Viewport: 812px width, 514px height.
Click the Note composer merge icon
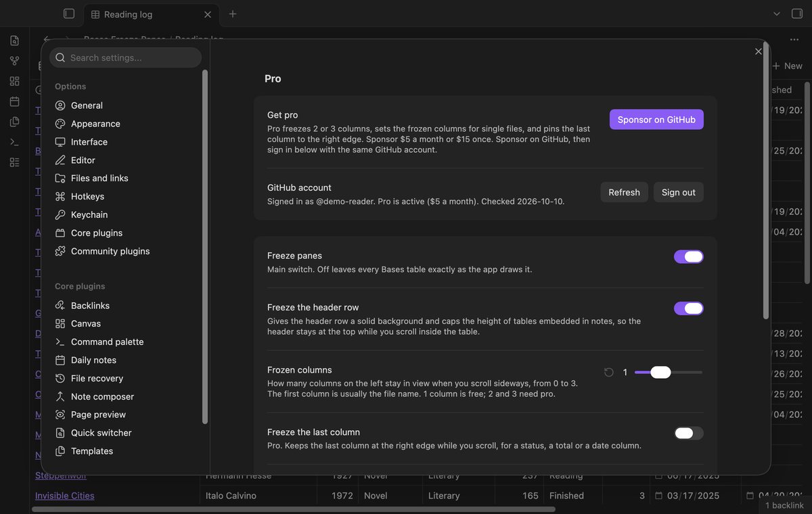pyautogui.click(x=60, y=397)
